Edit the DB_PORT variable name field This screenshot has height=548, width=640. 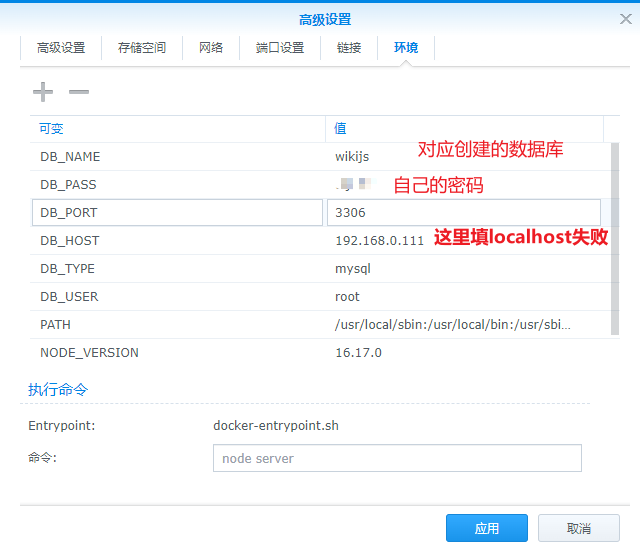coord(177,213)
